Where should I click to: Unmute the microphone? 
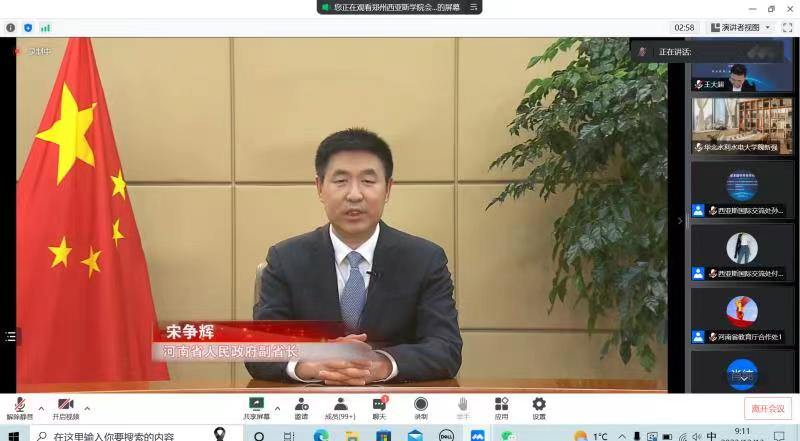tap(19, 406)
